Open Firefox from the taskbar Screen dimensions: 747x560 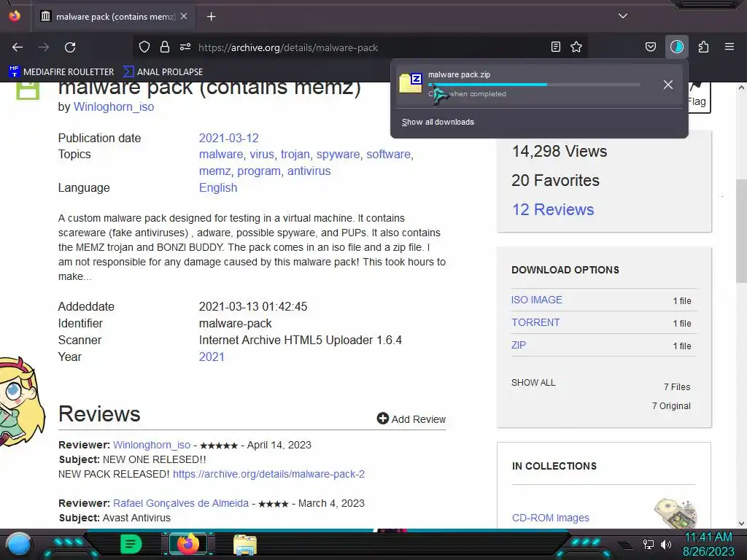click(187, 544)
